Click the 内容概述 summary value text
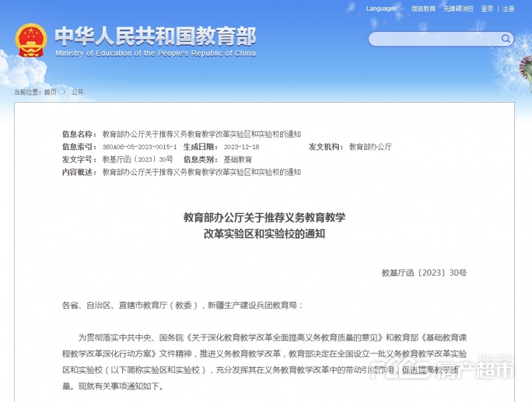The image size is (532, 402). point(202,173)
